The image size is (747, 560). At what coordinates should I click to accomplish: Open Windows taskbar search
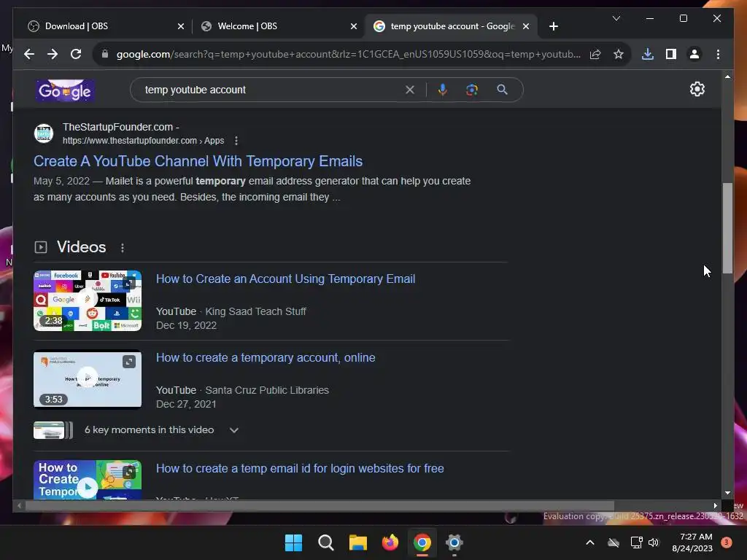click(326, 542)
